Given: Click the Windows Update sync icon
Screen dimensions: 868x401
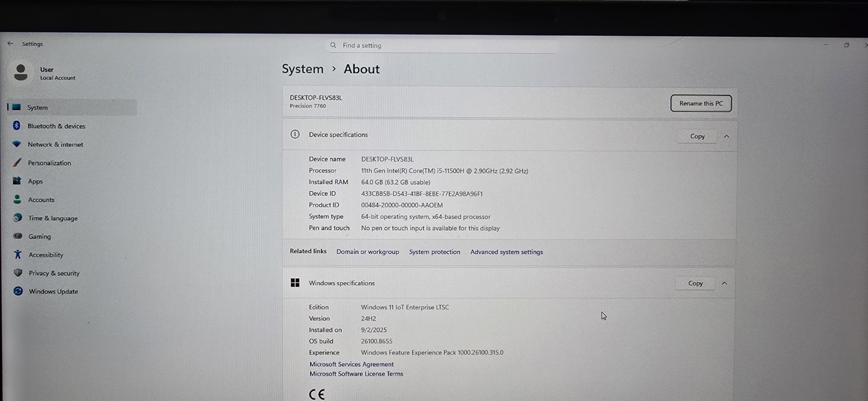Looking at the screenshot, I should (x=18, y=291).
